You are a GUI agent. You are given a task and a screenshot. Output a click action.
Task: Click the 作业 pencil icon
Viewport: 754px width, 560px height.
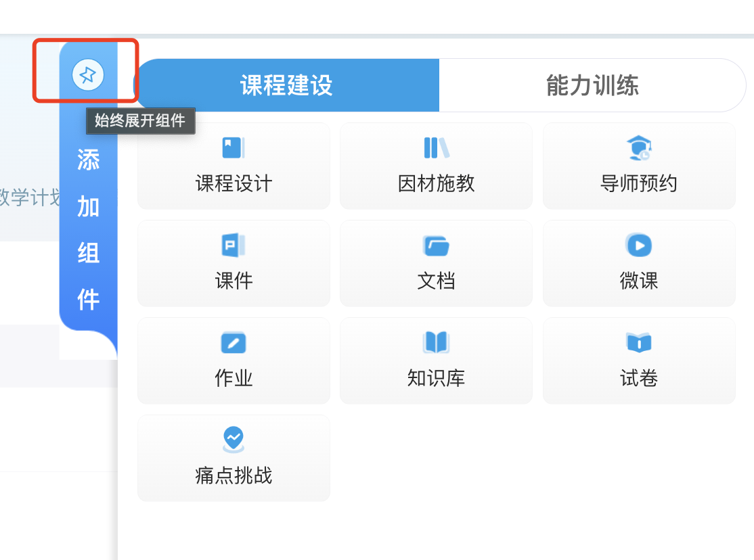233,343
